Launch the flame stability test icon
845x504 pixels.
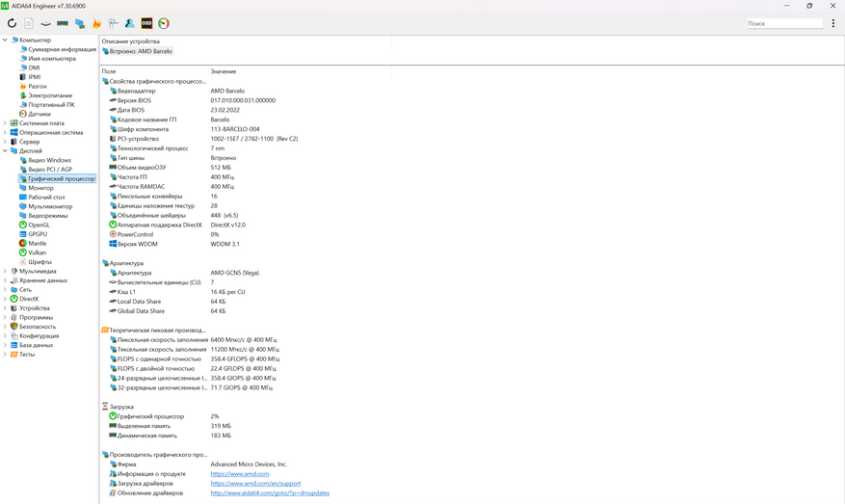pos(96,23)
